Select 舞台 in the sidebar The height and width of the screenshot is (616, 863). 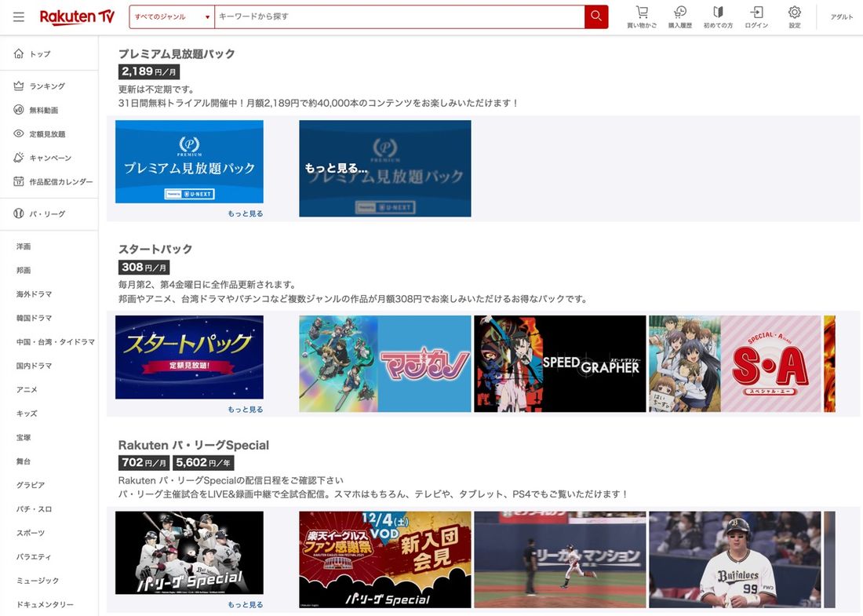24,461
